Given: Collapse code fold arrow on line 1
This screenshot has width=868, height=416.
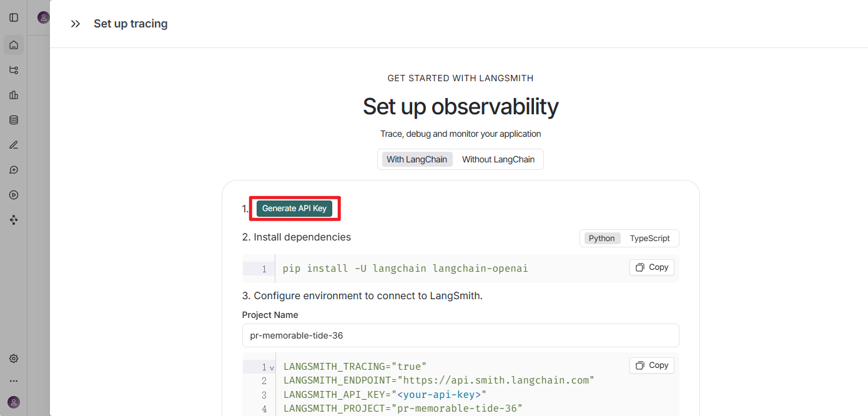Looking at the screenshot, I should click(x=272, y=368).
